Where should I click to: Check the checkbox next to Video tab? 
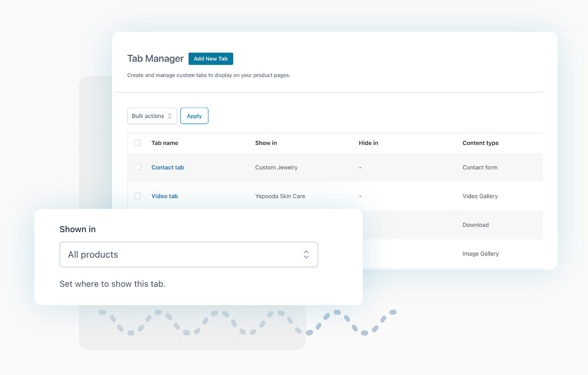(x=137, y=196)
